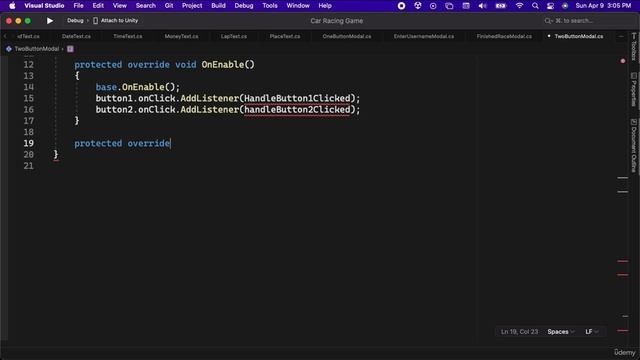Click the Run play button in toolbar

(50, 20)
